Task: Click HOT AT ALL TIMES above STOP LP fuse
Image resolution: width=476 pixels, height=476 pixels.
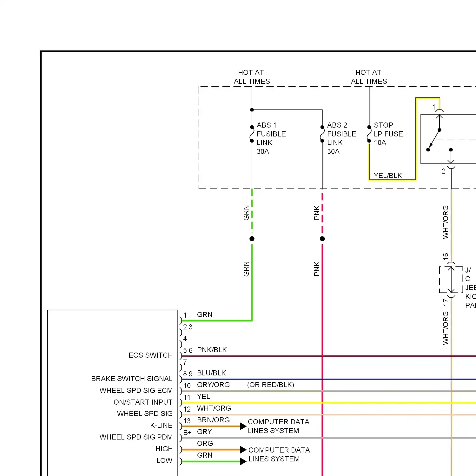Action: pos(369,77)
